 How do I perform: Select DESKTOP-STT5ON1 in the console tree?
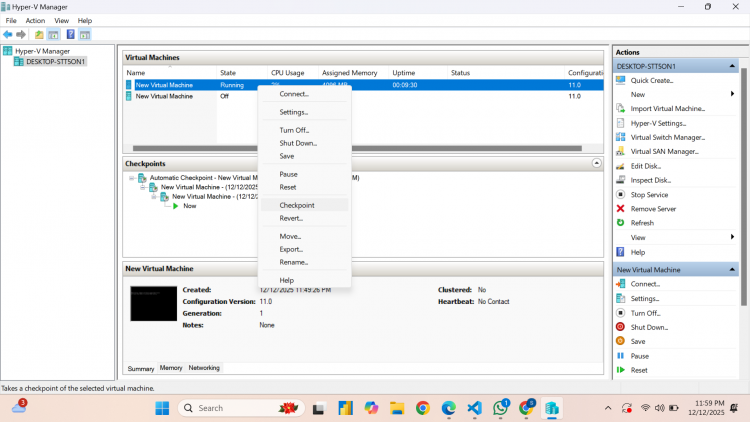click(55, 62)
